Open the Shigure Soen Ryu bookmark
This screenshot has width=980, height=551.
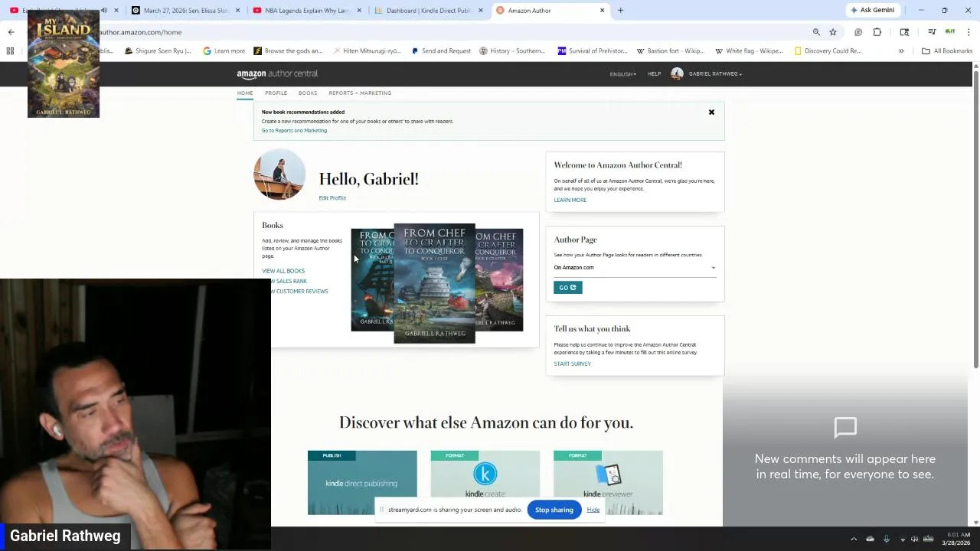(x=158, y=51)
